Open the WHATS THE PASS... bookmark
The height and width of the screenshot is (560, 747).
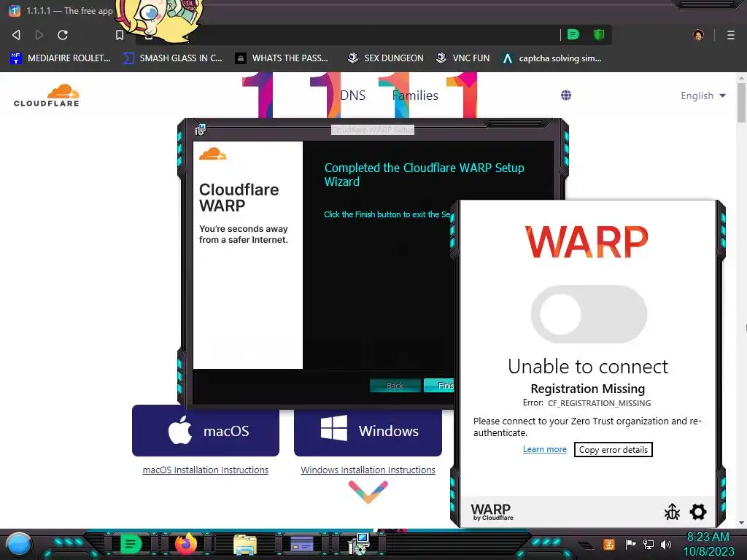[x=282, y=58]
